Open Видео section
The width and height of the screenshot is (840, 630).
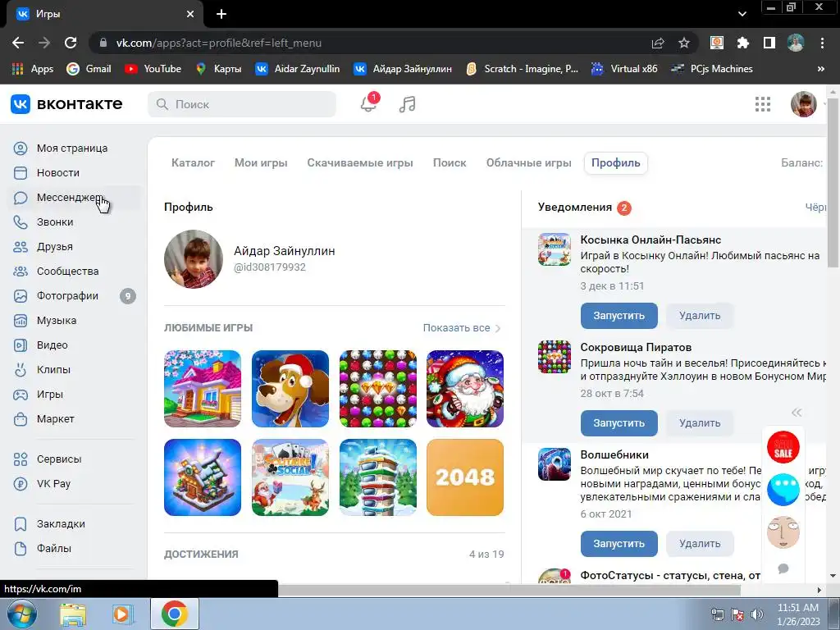52,345
